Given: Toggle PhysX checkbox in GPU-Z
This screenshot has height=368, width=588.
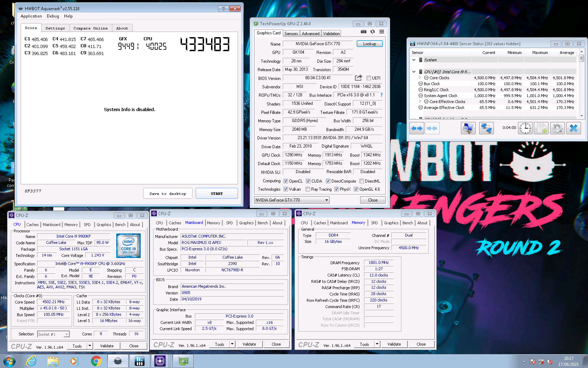Looking at the screenshot, I should click(336, 189).
